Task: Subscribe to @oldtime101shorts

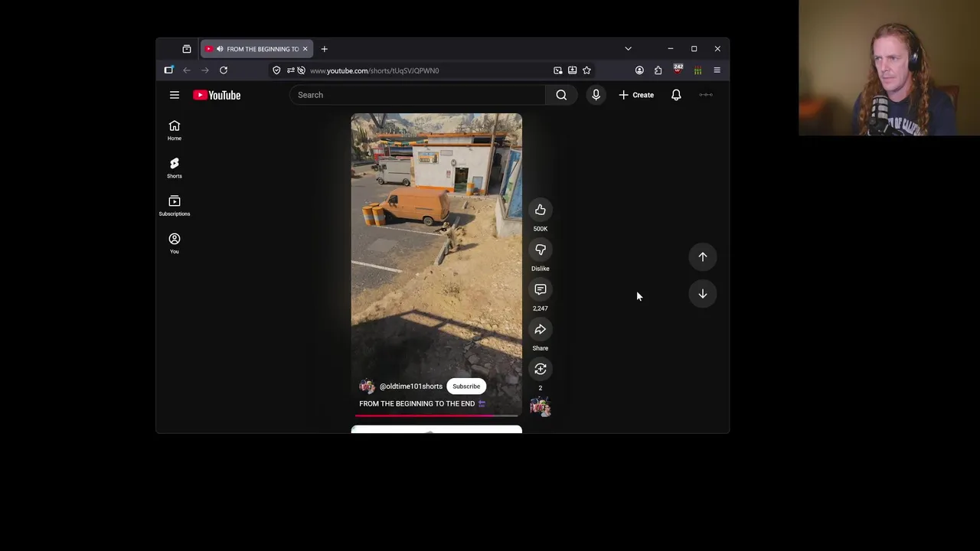Action: pos(466,386)
